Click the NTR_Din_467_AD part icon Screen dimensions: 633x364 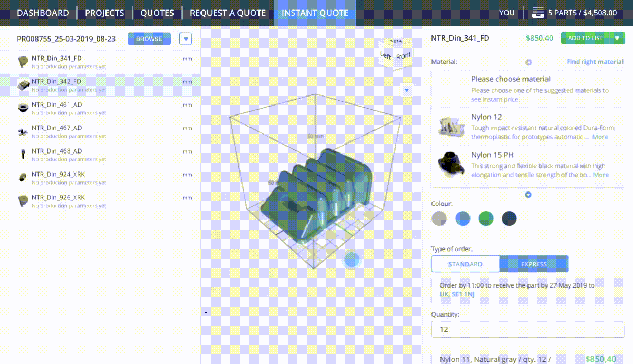[23, 131]
